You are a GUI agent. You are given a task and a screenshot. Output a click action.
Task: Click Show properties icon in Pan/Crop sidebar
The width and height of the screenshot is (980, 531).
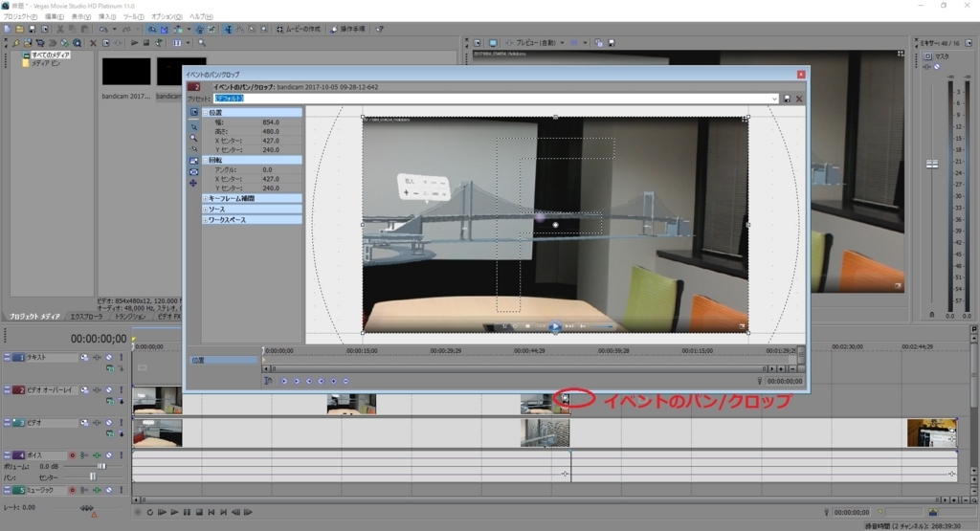click(x=193, y=113)
